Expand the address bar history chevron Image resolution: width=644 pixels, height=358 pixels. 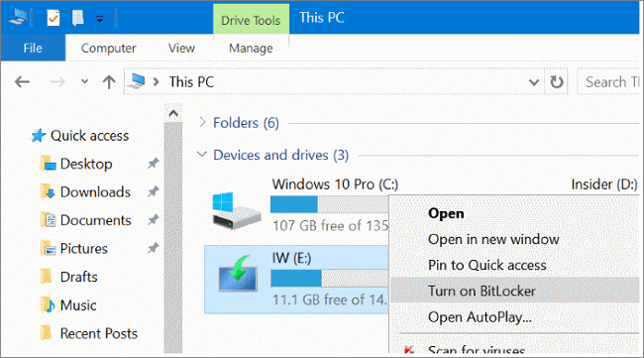tap(534, 82)
